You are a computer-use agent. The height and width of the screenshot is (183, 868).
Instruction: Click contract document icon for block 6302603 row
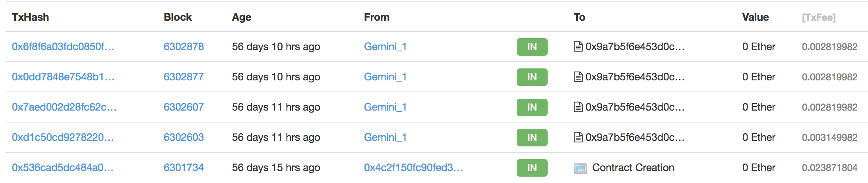coord(578,138)
